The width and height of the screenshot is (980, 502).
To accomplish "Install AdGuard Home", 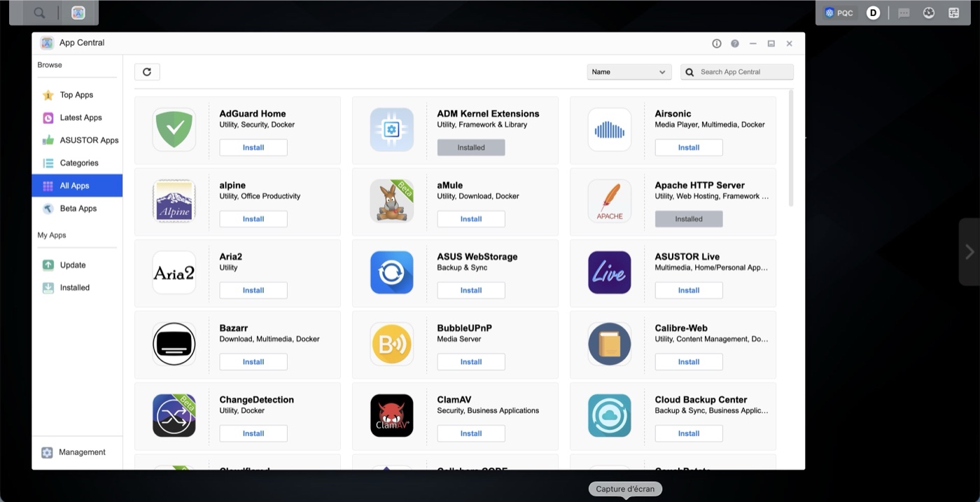I will pyautogui.click(x=253, y=148).
